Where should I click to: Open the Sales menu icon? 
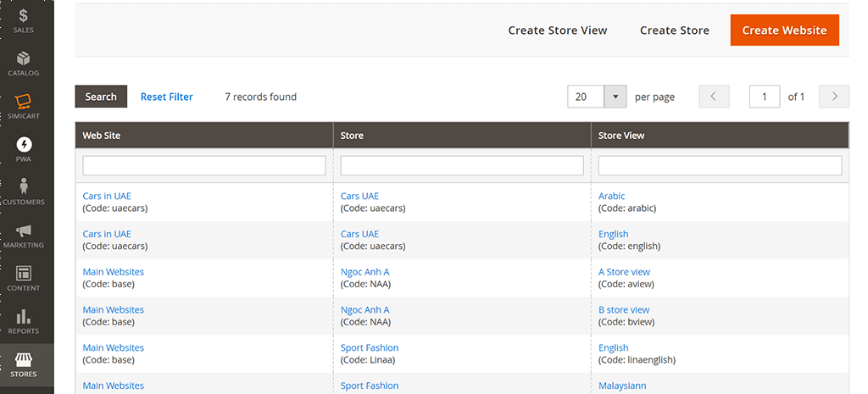24,16
